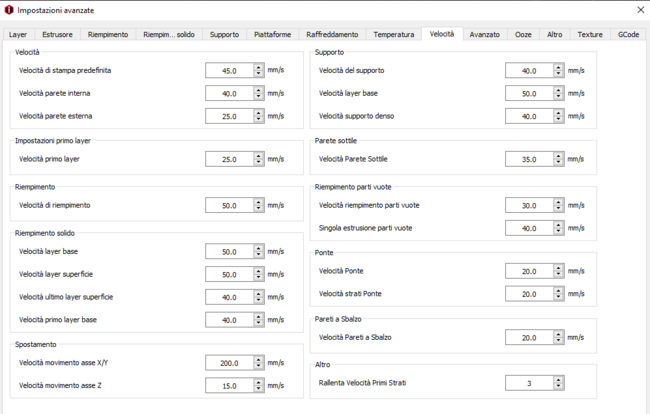
Task: Decrease Rallenta Velocità Primi Strati value
Action: (x=559, y=386)
